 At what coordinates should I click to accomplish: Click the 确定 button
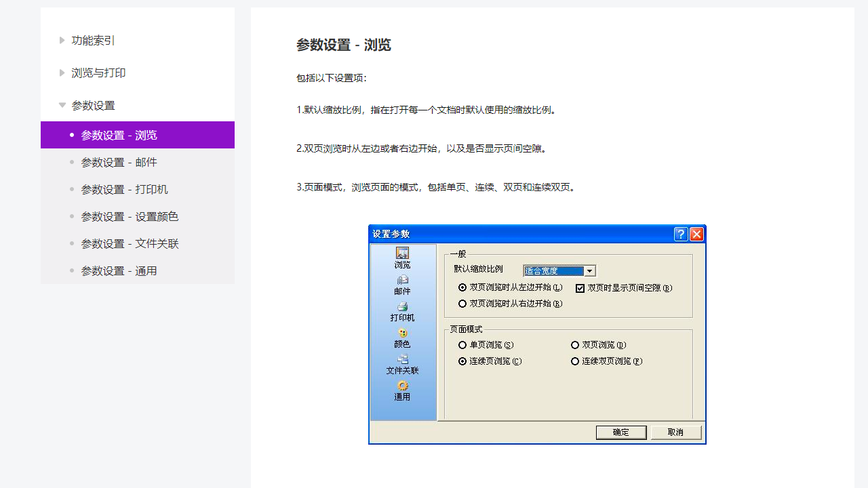(620, 432)
